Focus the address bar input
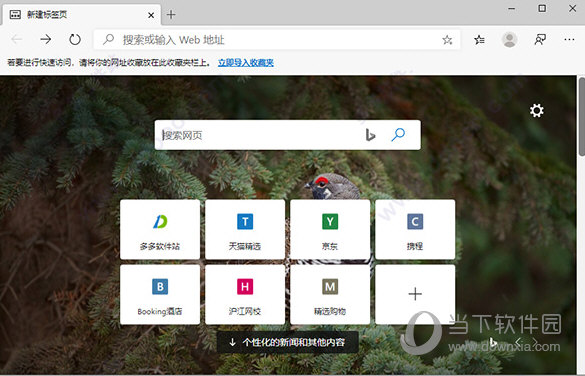Image resolution: width=585 pixels, height=376 pixels. 277,40
